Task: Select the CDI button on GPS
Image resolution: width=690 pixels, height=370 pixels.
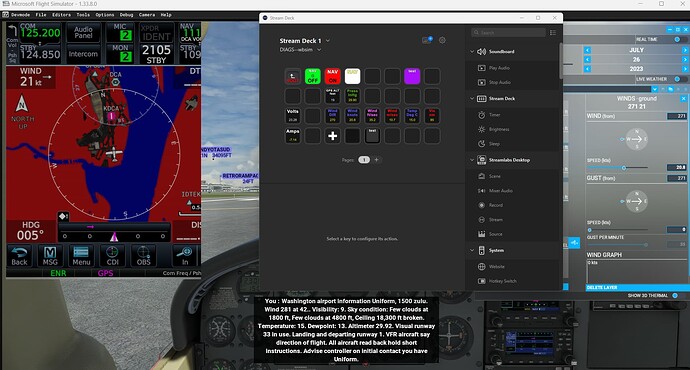Action: [x=113, y=256]
